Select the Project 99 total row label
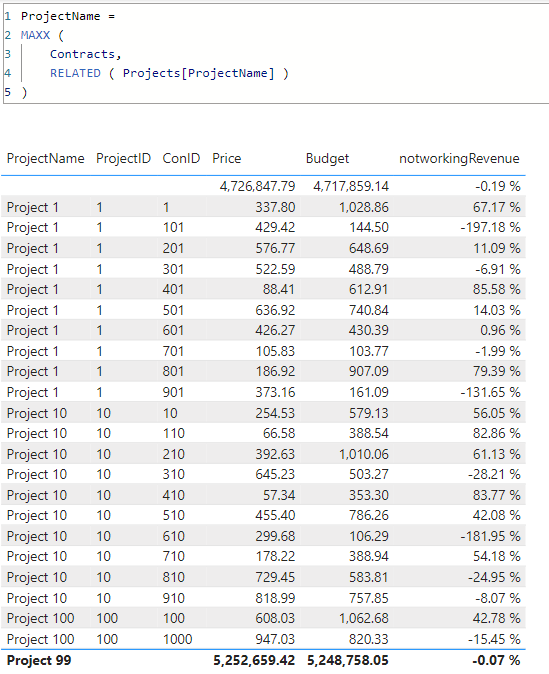The width and height of the screenshot is (549, 674). point(39,660)
